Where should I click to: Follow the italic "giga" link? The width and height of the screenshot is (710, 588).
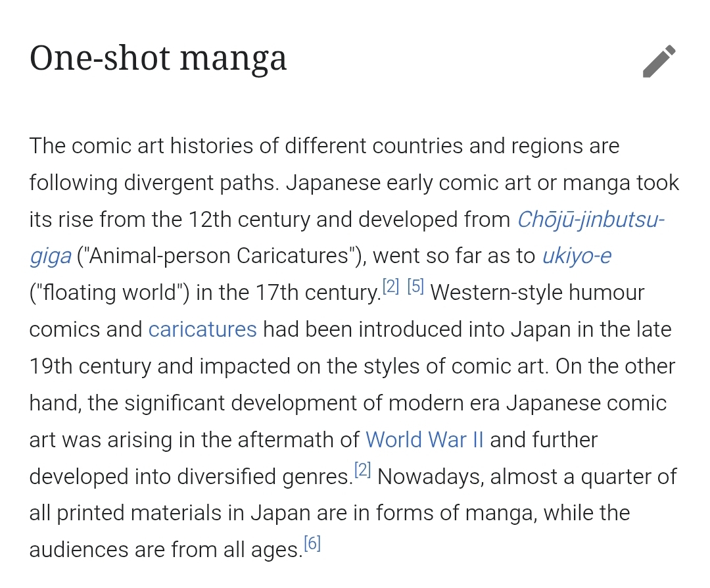(x=50, y=256)
